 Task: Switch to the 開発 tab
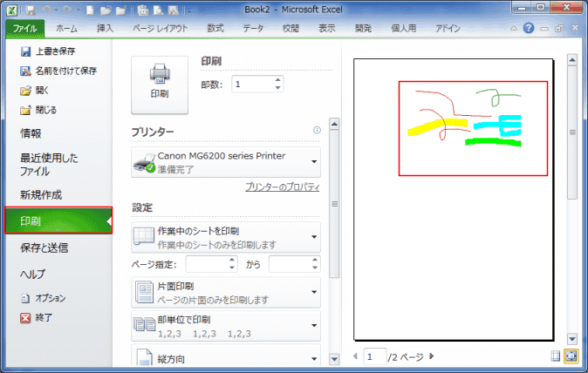[x=364, y=29]
